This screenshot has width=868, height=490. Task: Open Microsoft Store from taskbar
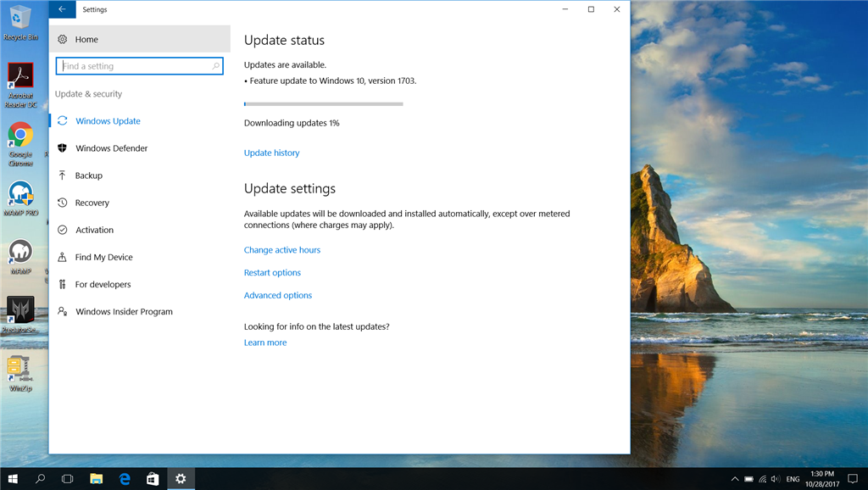pos(153,479)
